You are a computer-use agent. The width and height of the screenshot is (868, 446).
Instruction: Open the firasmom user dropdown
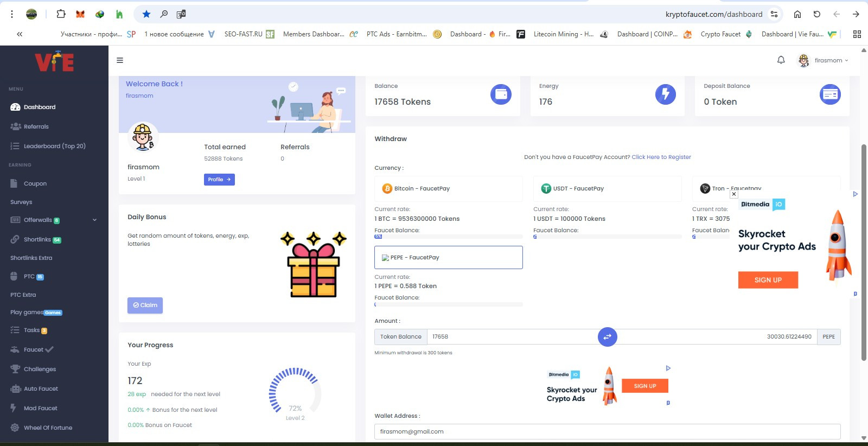coord(823,60)
